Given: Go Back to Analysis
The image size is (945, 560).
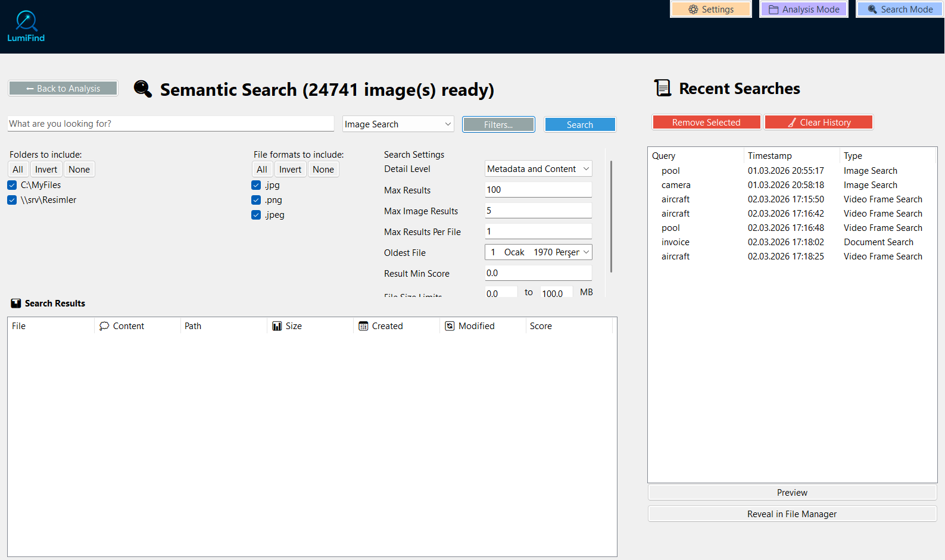Looking at the screenshot, I should 63,89.
